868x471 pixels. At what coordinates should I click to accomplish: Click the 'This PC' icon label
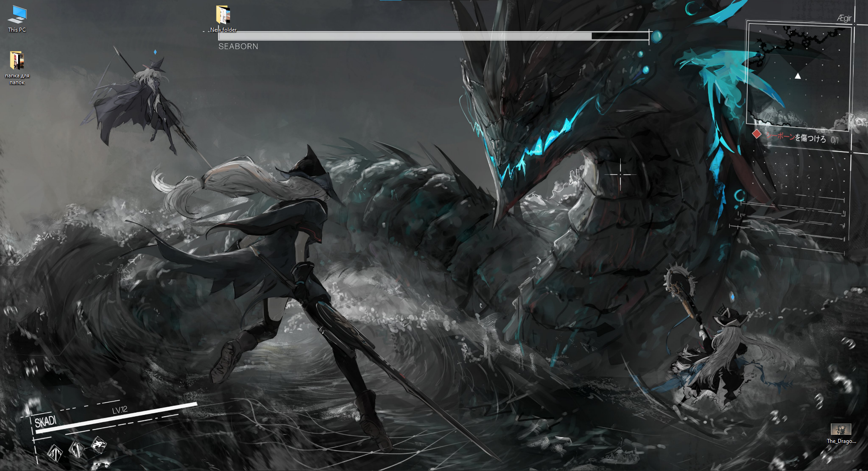click(17, 30)
